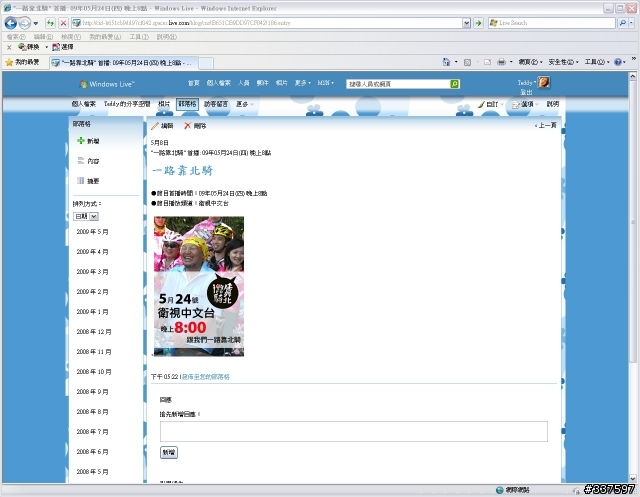Open the 2008 年 12 月 archive
This screenshot has height=497, width=640.
[93, 332]
